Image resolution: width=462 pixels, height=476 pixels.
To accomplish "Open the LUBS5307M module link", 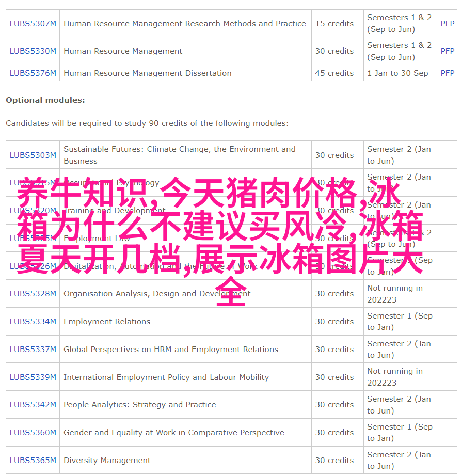I will 33,23.
